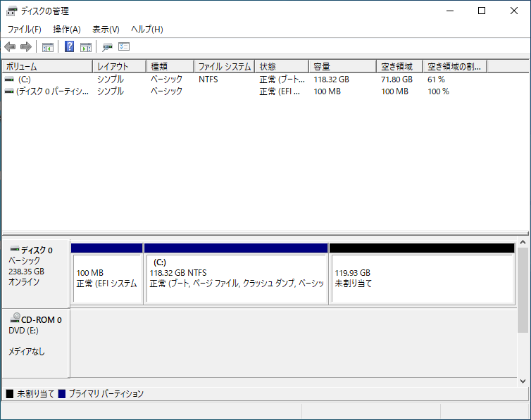Click the Forward arrow toolbar icon
This screenshot has width=531, height=420.
[x=26, y=47]
